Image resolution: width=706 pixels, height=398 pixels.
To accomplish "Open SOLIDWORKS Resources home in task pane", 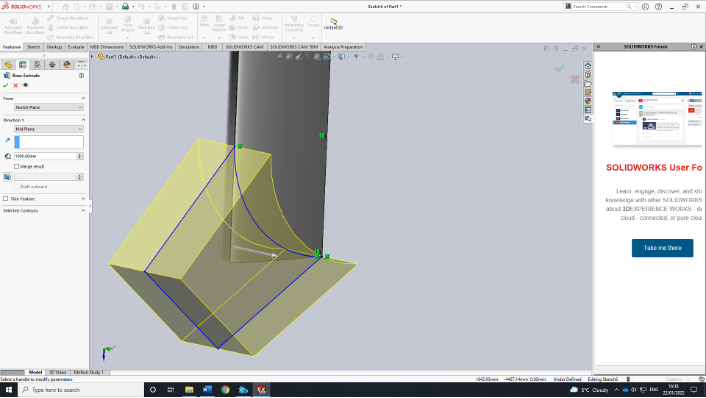I will [588, 66].
